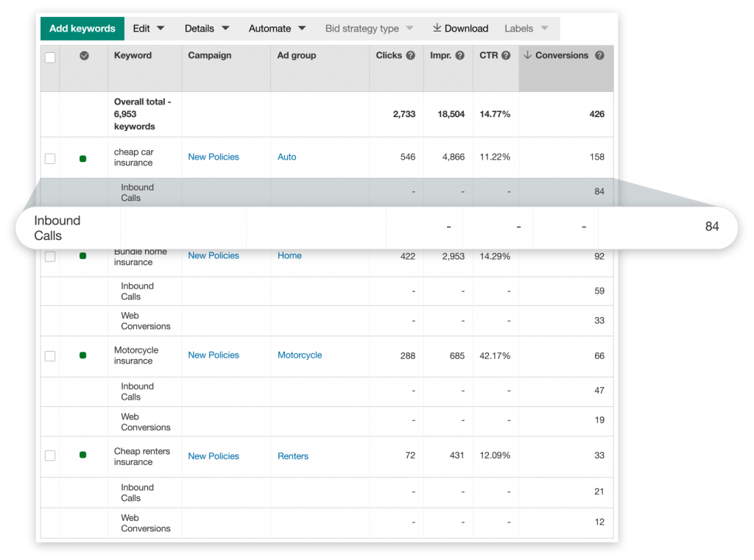Click the help icon beside Clicks
Screen dimensions: 754x560
(x=411, y=55)
